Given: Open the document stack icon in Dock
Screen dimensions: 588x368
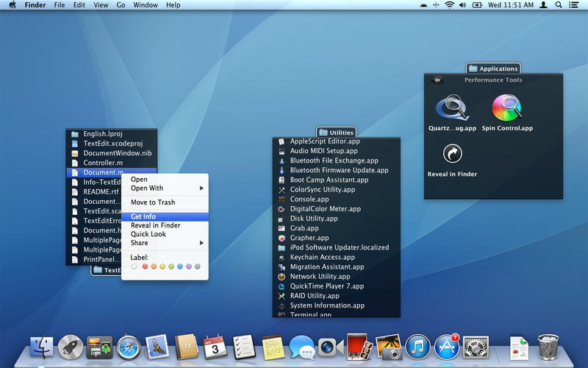Looking at the screenshot, I should [x=520, y=347].
